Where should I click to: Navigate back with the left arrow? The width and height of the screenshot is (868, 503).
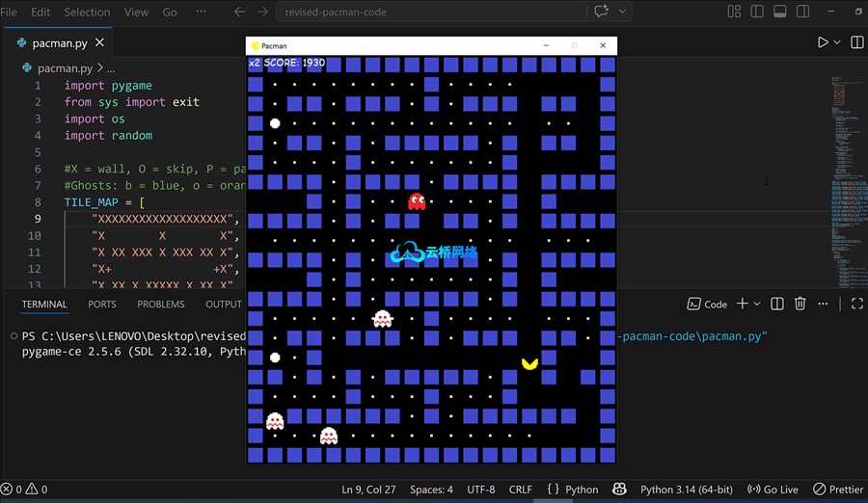point(239,12)
